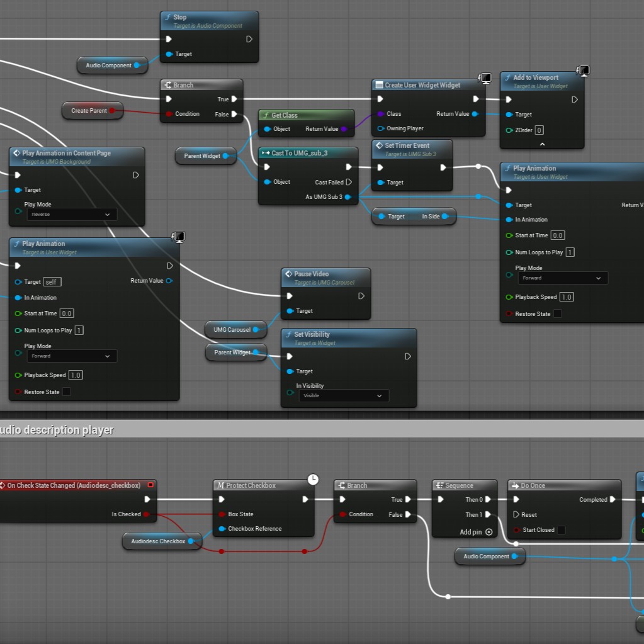Click the monitor icon on Play Animation with self target
Image resolution: width=644 pixels, height=644 pixels.
click(x=179, y=237)
